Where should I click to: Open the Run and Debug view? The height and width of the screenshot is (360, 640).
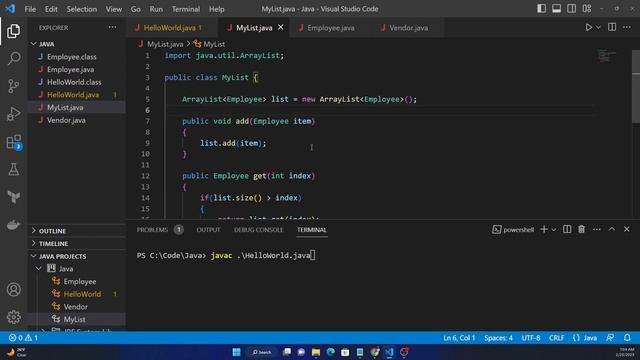[13, 114]
